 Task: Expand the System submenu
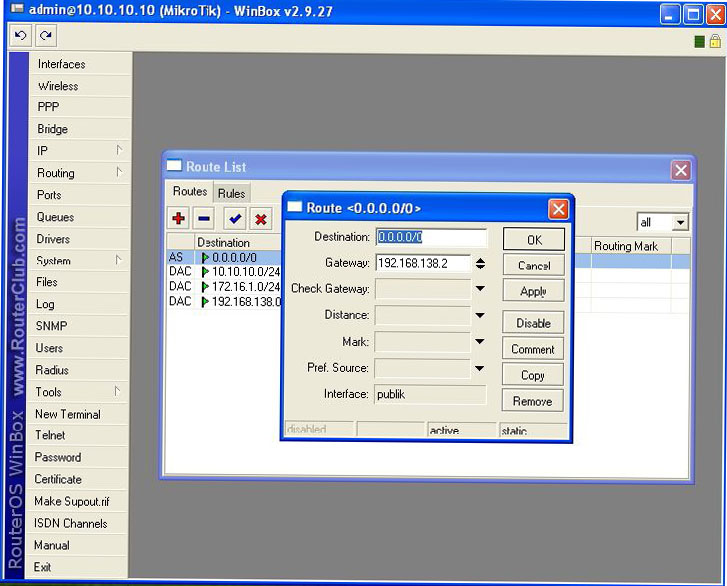(119, 260)
